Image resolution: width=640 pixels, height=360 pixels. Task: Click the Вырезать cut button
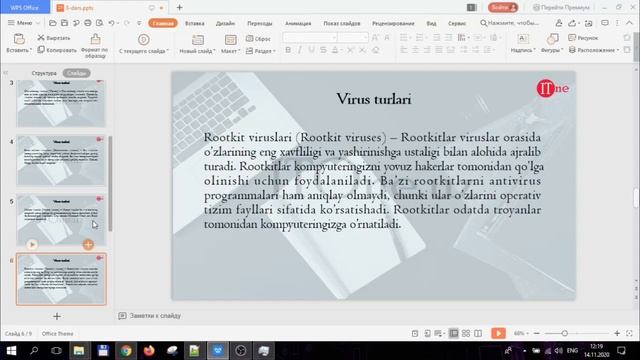click(54, 38)
